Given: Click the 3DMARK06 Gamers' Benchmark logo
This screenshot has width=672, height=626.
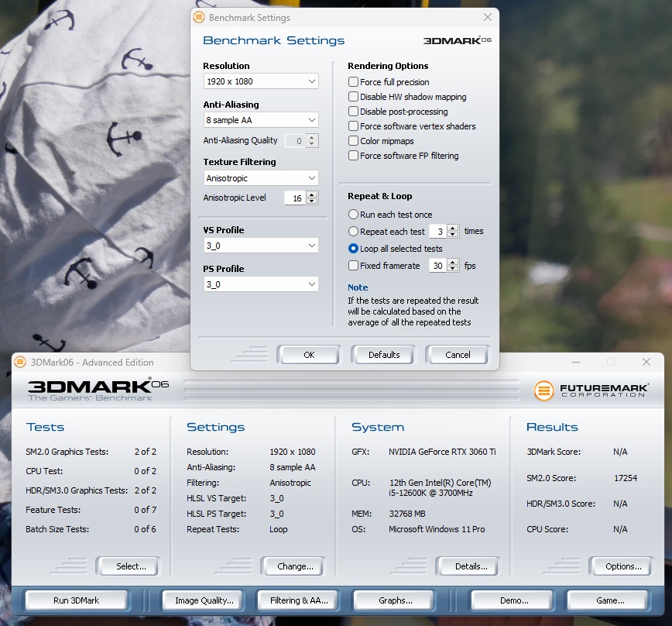Looking at the screenshot, I should click(98, 390).
